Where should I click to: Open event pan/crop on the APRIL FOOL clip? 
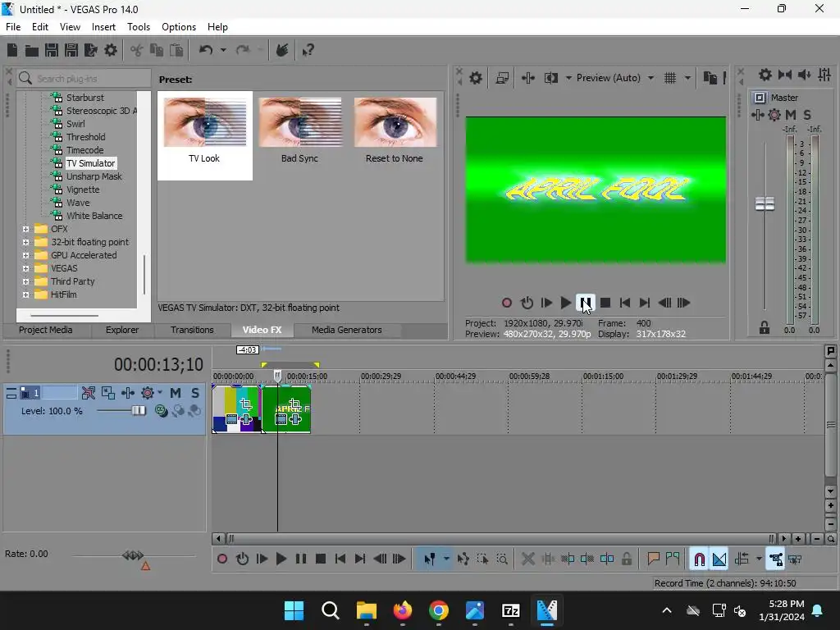(294, 404)
